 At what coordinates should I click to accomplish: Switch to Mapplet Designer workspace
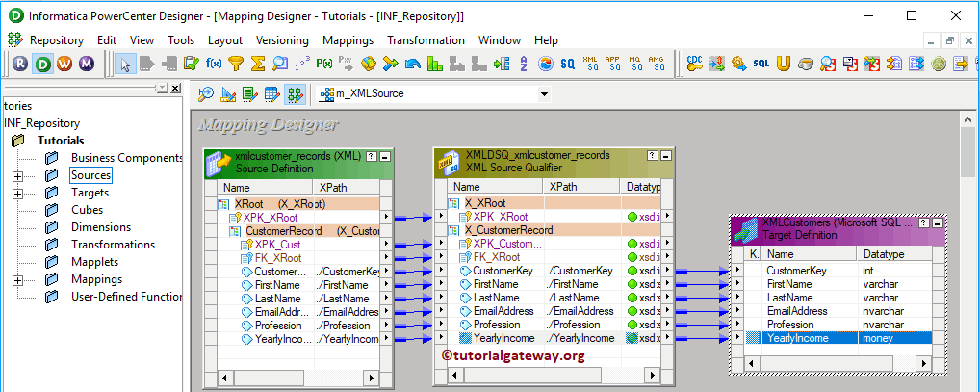click(271, 94)
